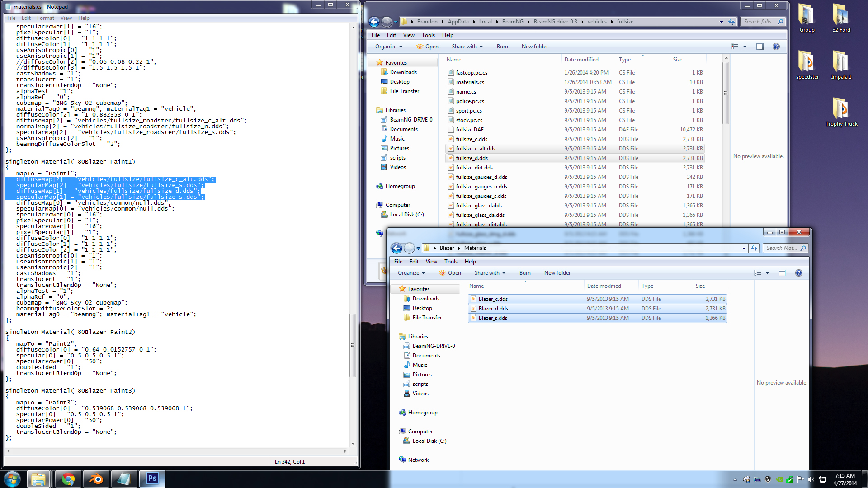Viewport: 868px width, 488px height.
Task: Open the Share with dropdown in the Materials window
Action: [490, 273]
